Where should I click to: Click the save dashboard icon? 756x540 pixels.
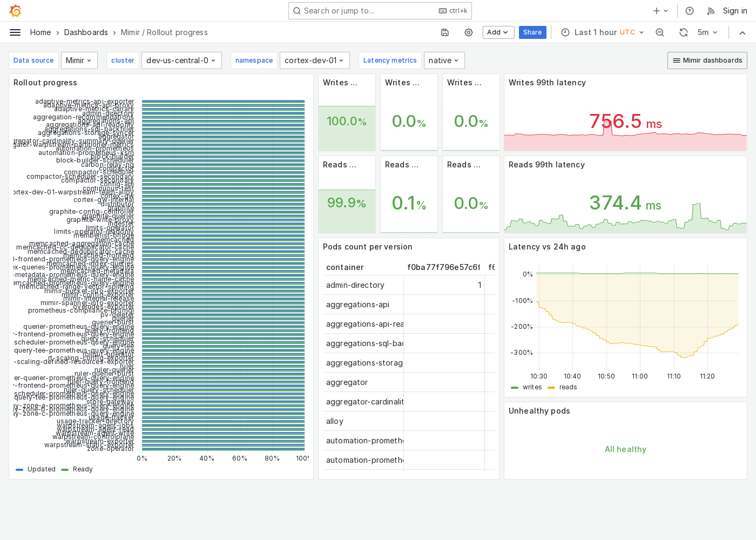445,32
